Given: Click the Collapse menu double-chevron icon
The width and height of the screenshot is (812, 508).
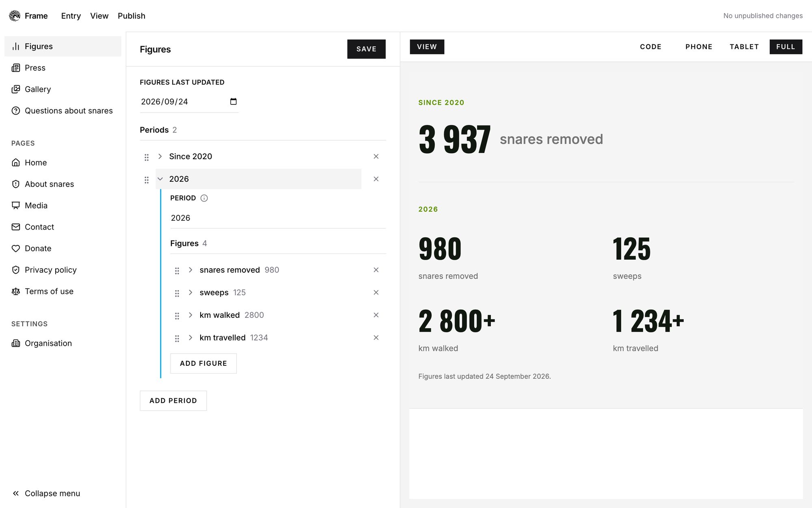Looking at the screenshot, I should (16, 493).
